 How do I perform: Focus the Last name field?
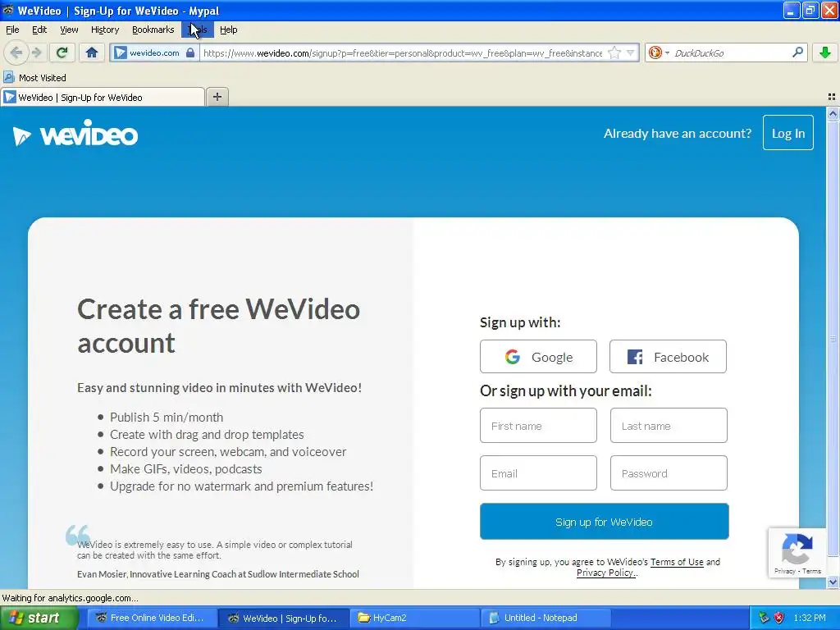point(668,426)
